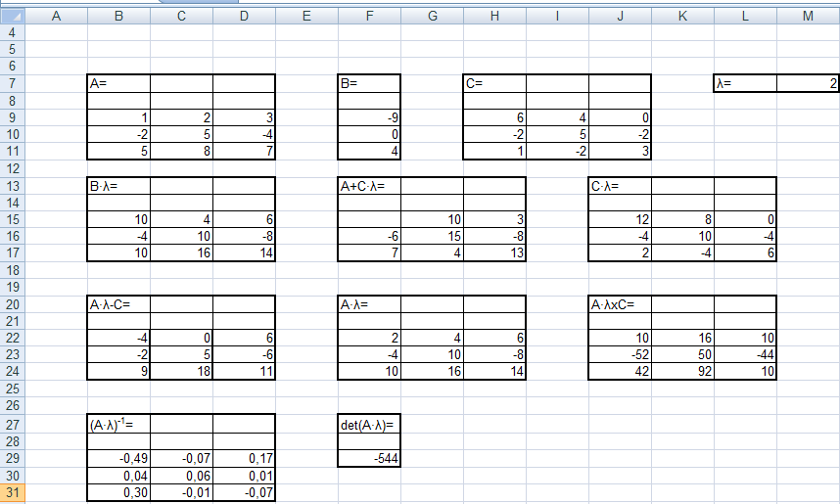840x504 pixels.
Task: Select inverse matrix cell -0,49
Action: coord(118,458)
